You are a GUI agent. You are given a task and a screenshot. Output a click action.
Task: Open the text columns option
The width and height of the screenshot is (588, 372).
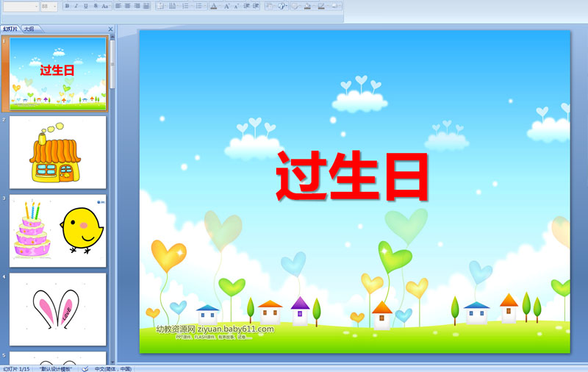point(161,6)
